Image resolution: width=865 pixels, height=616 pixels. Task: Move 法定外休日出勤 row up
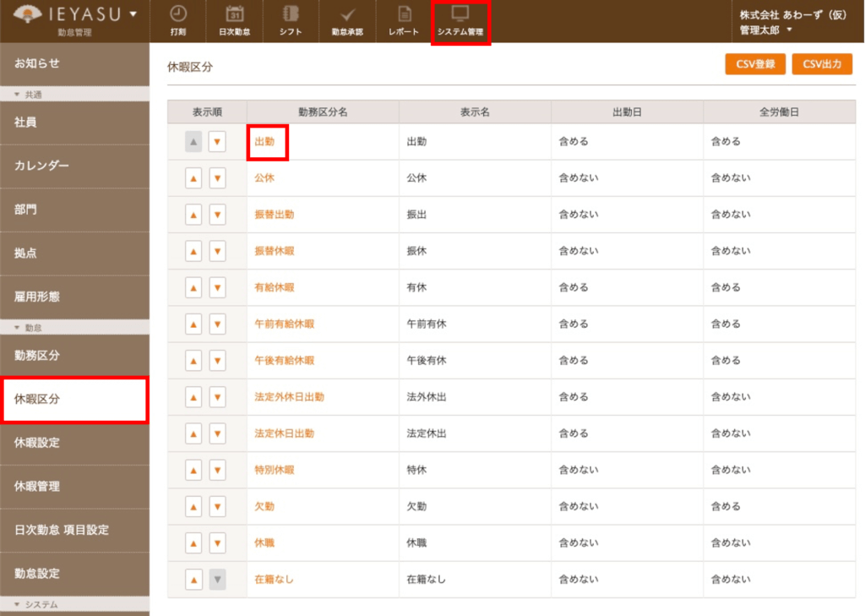193,397
